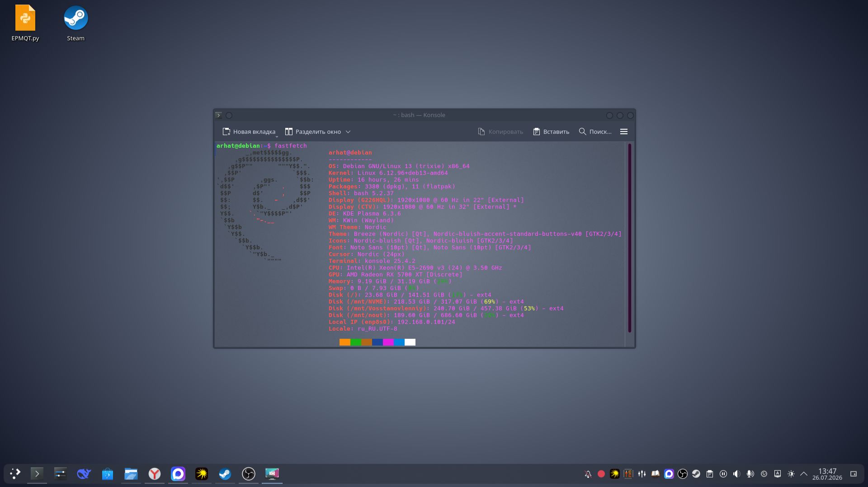Click 'konsole 25.4.2' terminal text
Screen dimensions: 868x487
390,261
